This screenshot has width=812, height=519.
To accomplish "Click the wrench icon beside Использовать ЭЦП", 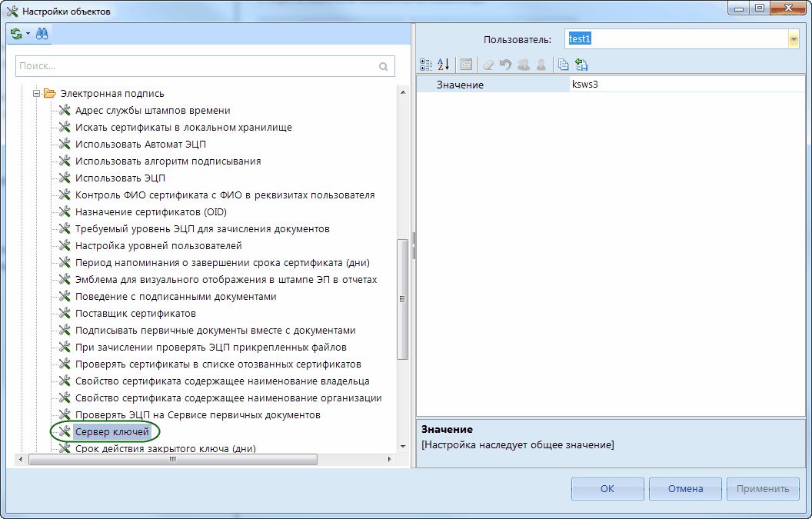I will pyautogui.click(x=65, y=178).
